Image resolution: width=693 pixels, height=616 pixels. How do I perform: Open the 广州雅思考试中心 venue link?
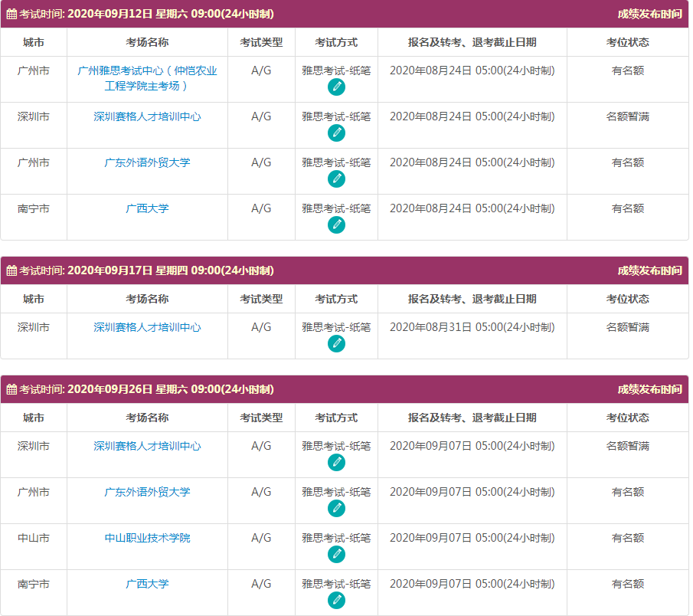(147, 78)
